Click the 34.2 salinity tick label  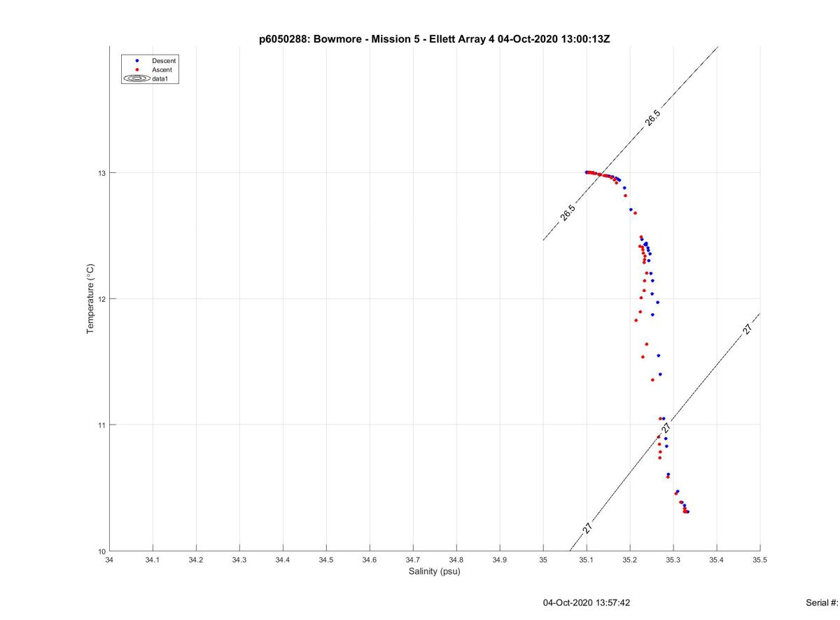click(x=196, y=560)
